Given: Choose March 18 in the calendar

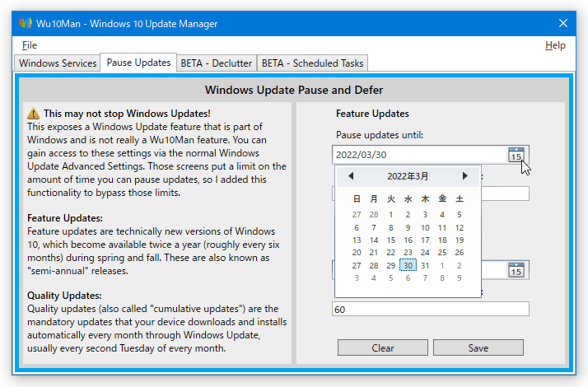Looking at the screenshot, I should 442,240.
